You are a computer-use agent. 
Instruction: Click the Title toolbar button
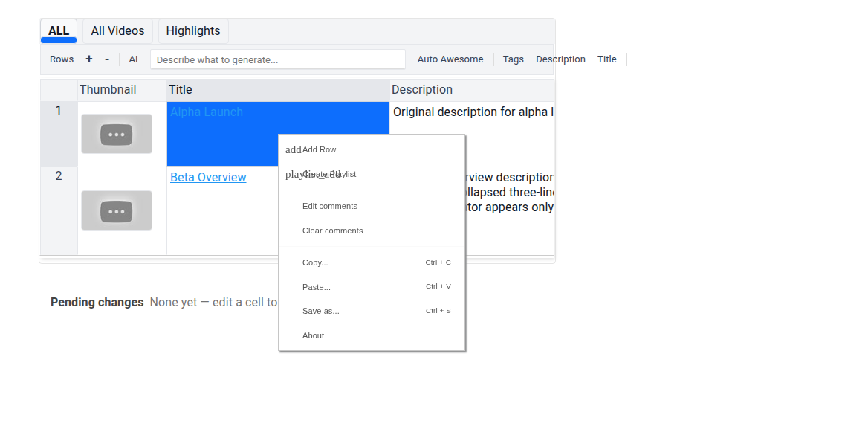[606, 59]
